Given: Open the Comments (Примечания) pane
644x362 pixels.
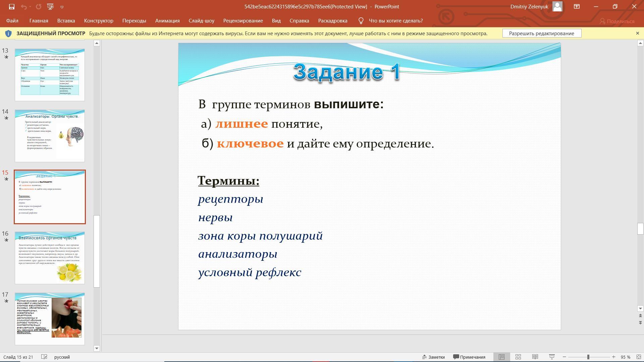Looking at the screenshot, I should coord(469,357).
